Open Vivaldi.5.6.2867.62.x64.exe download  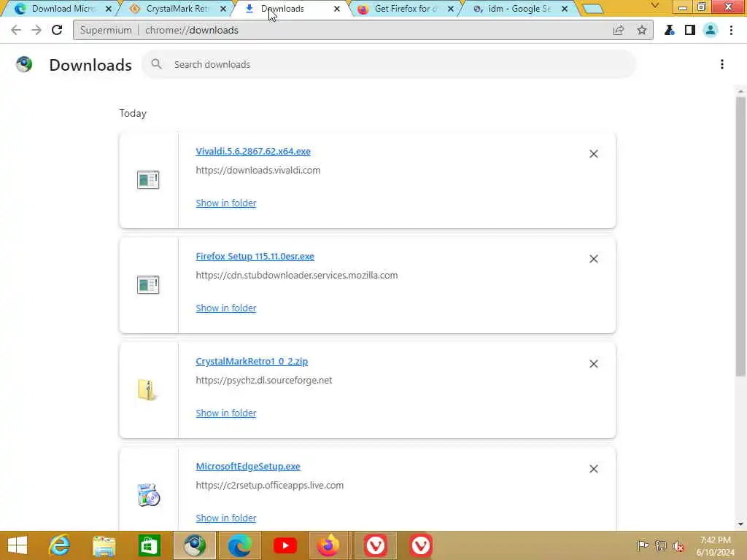click(x=253, y=151)
